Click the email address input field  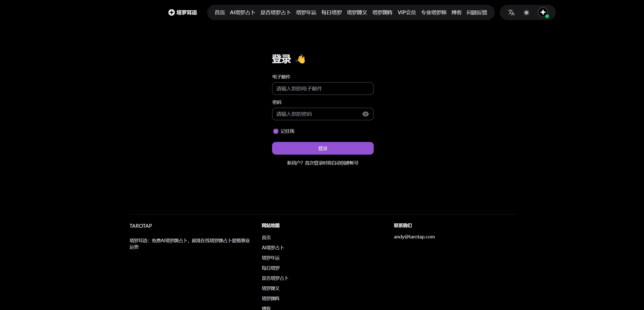[322, 89]
